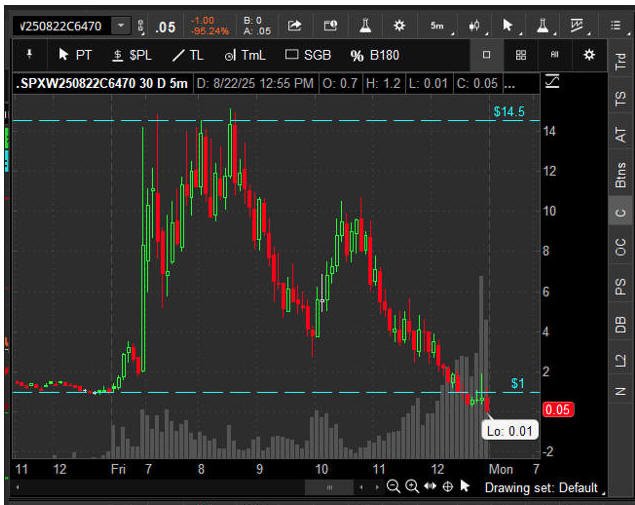The width and height of the screenshot is (635, 505).
Task: Open the pointer drawing tool menu
Action: point(510,25)
